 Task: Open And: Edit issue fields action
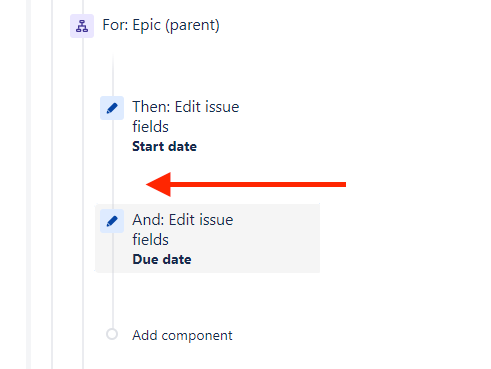(183, 230)
